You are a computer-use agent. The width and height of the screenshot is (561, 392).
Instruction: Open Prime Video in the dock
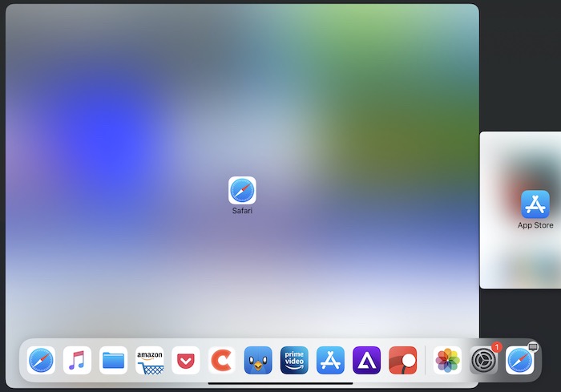[x=294, y=360]
